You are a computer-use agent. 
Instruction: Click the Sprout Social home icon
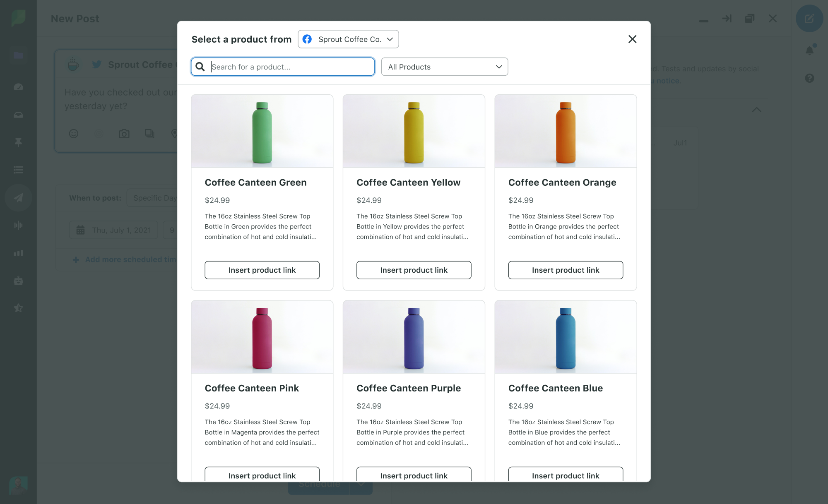pos(18,18)
